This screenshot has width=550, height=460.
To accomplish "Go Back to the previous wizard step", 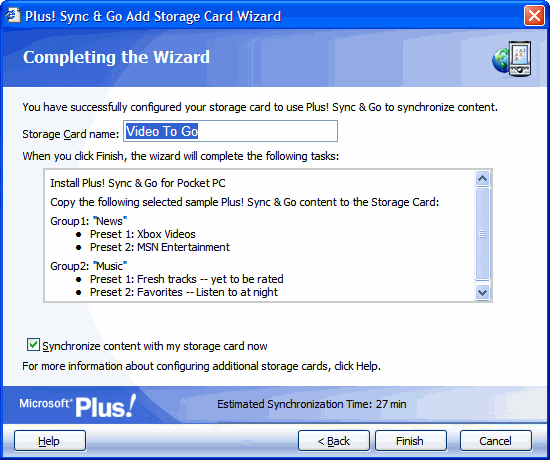I will pos(334,441).
